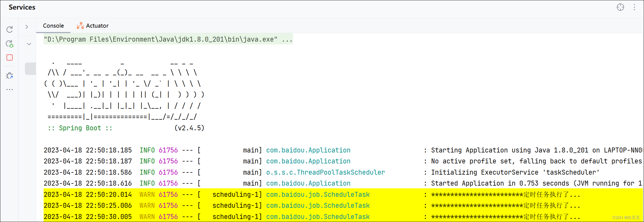The image size is (644, 222).
Task: Click WARN level on the 22:50:25.006 line
Action: tap(147, 206)
